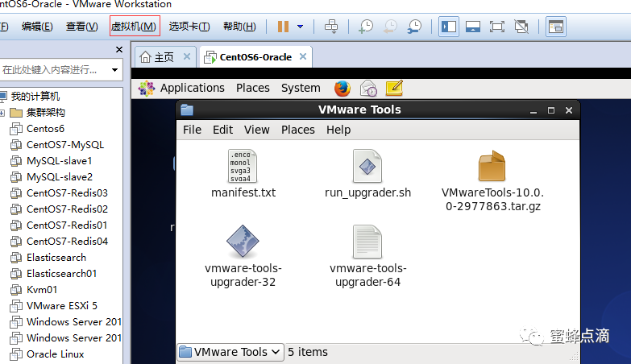Open Places menu in VMware Tools window
Image resolution: width=631 pixels, height=364 pixels.
click(298, 130)
